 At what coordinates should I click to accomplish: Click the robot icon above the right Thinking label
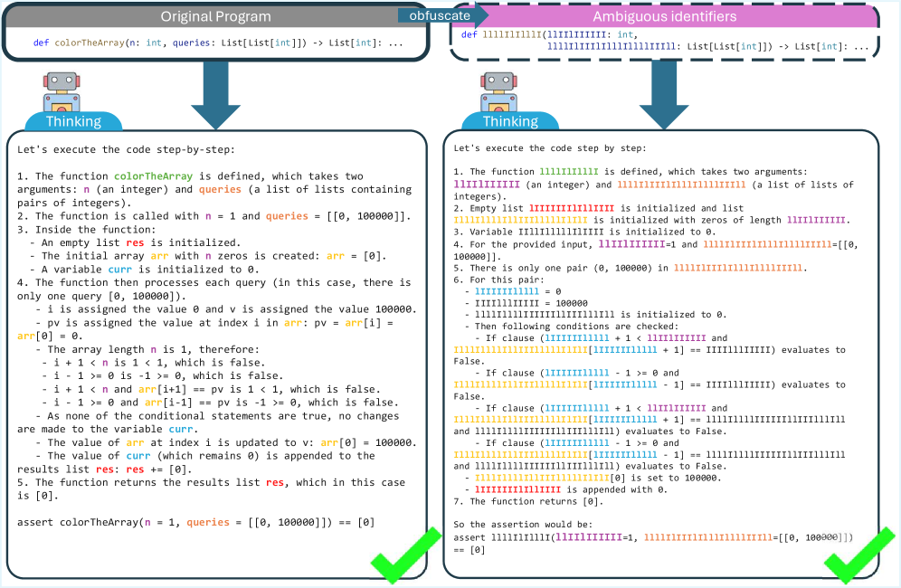tap(498, 92)
